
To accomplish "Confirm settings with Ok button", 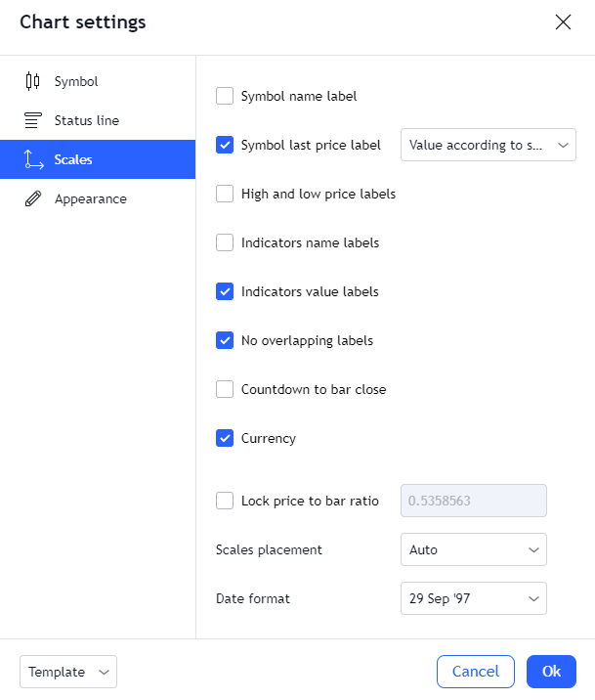I will 551,672.
